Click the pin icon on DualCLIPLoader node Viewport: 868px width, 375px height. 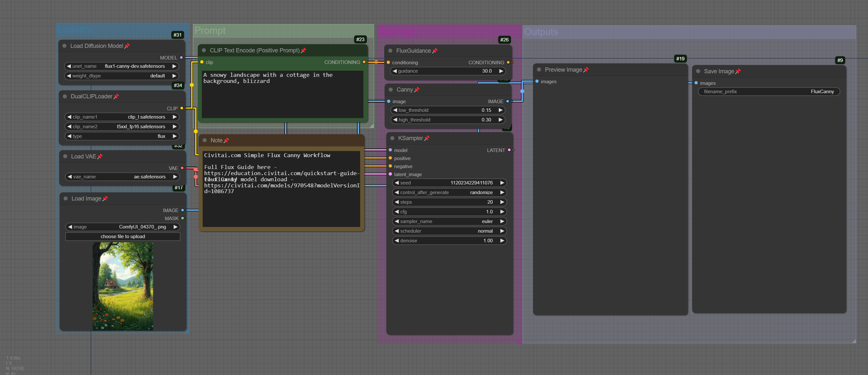(x=116, y=96)
